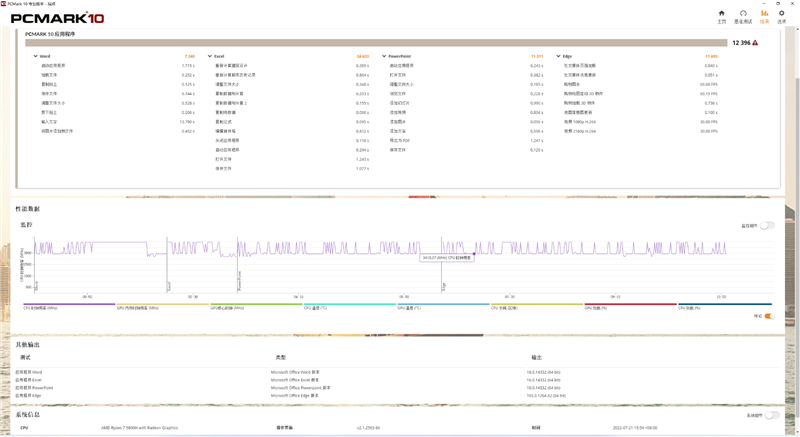The image size is (800, 437).
Task: Click the AMD Ryzen 7 5800H CPU text
Action: coord(139,428)
